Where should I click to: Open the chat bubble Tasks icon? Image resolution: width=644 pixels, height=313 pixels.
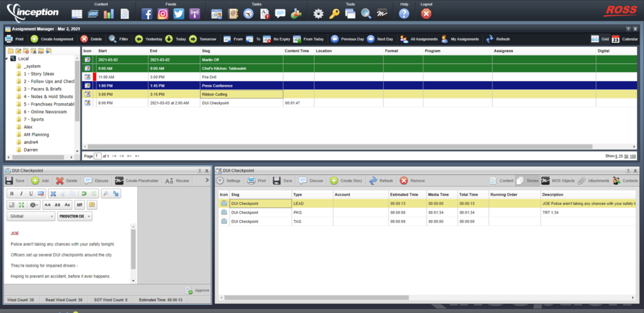[280, 14]
